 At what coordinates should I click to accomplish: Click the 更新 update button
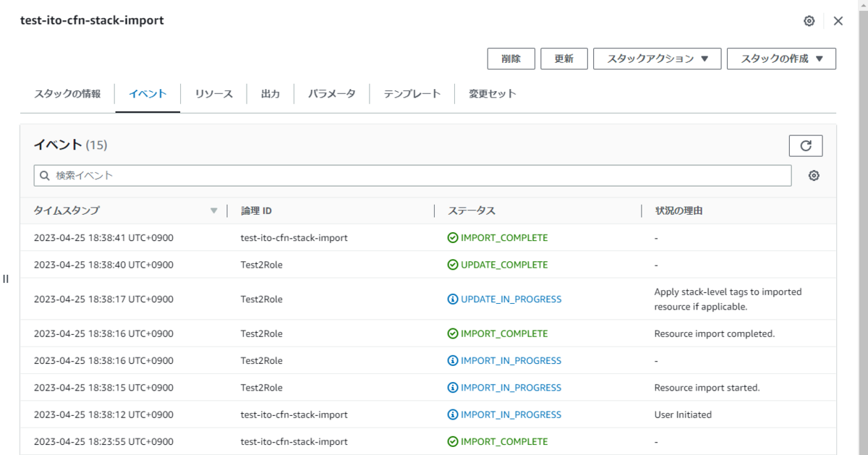564,59
